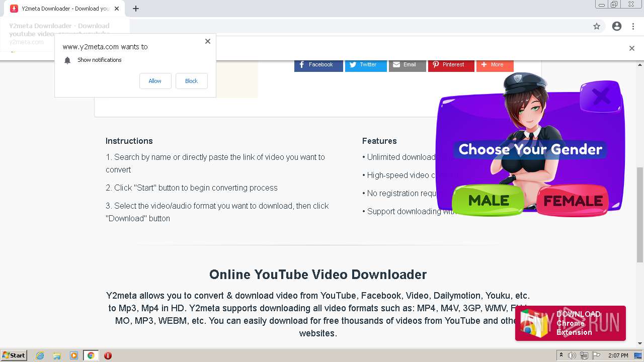Screen dimensions: 644x362
Task: Open Windows Media Player taskbar icon
Action: coord(74,355)
